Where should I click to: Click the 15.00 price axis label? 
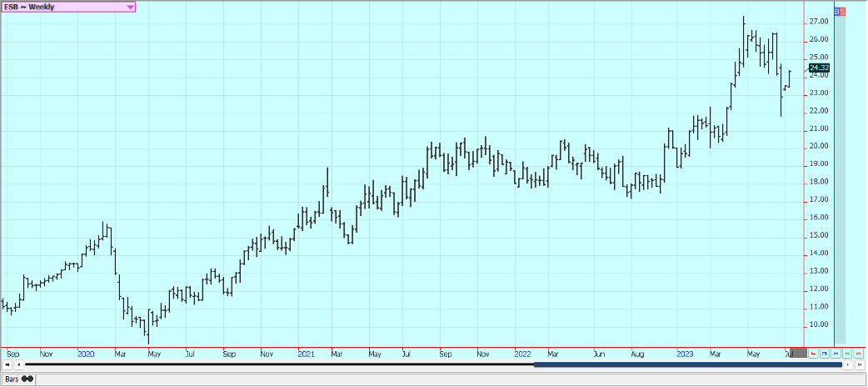(819, 235)
